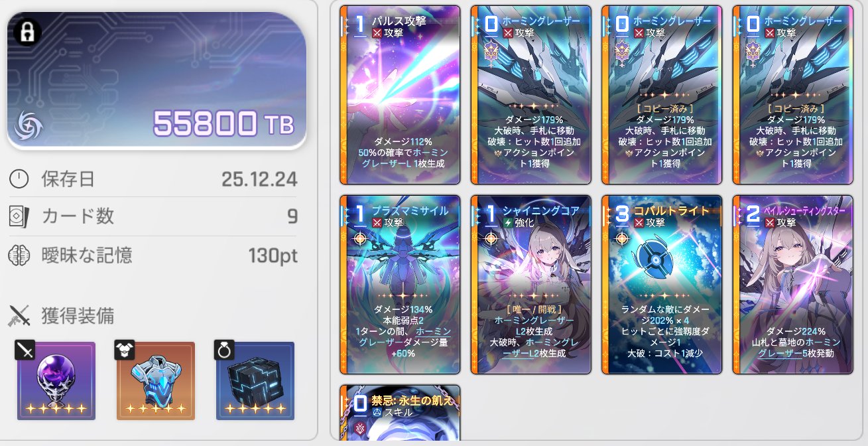Click the clock icon next to 保存日
The width and height of the screenshot is (868, 446).
(x=20, y=179)
